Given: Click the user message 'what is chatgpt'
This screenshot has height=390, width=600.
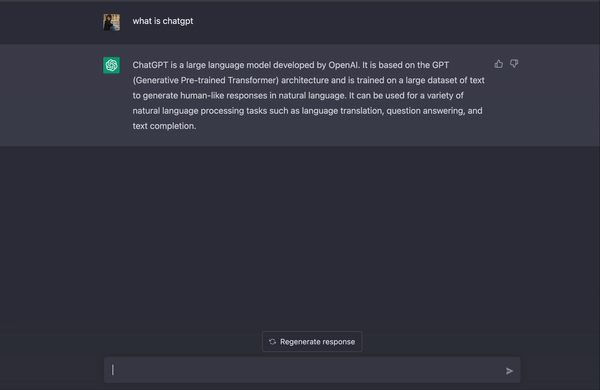Looking at the screenshot, I should (x=163, y=21).
